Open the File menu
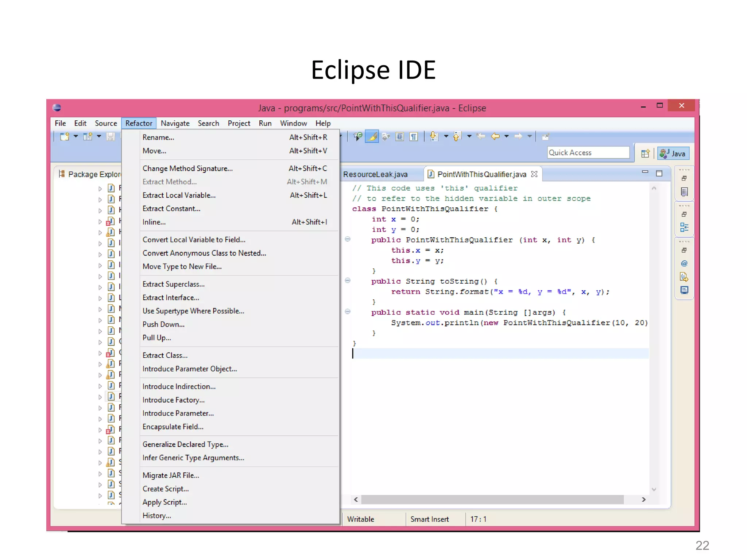This screenshot has height=560, width=747. [x=60, y=123]
